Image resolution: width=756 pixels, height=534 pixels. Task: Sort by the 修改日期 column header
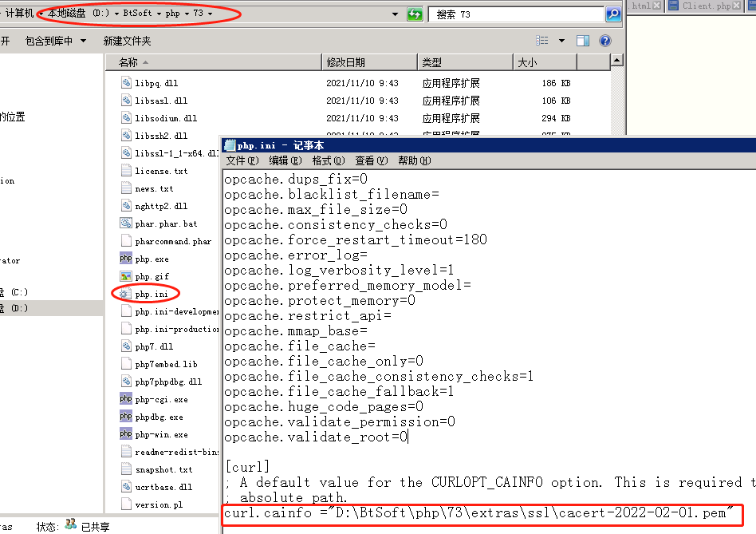[x=369, y=62]
